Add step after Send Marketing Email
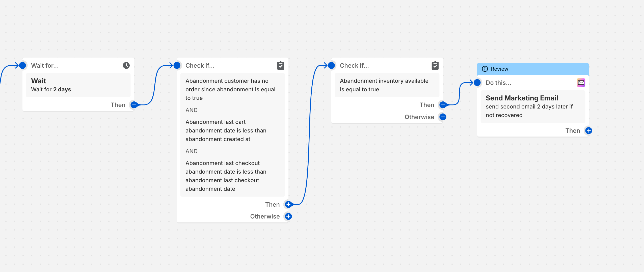The image size is (644, 272). point(589,131)
